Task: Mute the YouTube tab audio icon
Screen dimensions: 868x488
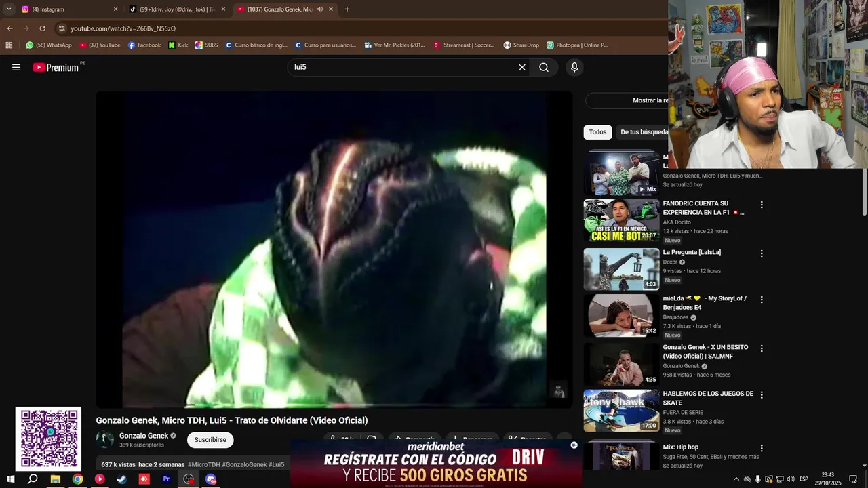Action: click(x=319, y=9)
